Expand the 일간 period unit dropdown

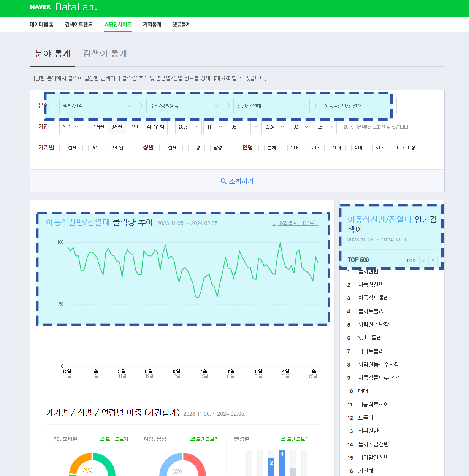(x=71, y=127)
